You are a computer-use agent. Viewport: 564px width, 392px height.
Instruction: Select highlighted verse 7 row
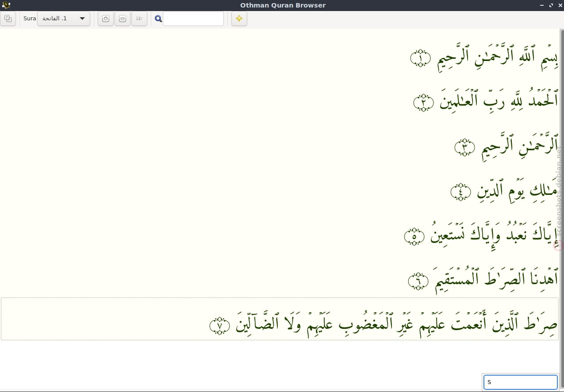[280, 319]
